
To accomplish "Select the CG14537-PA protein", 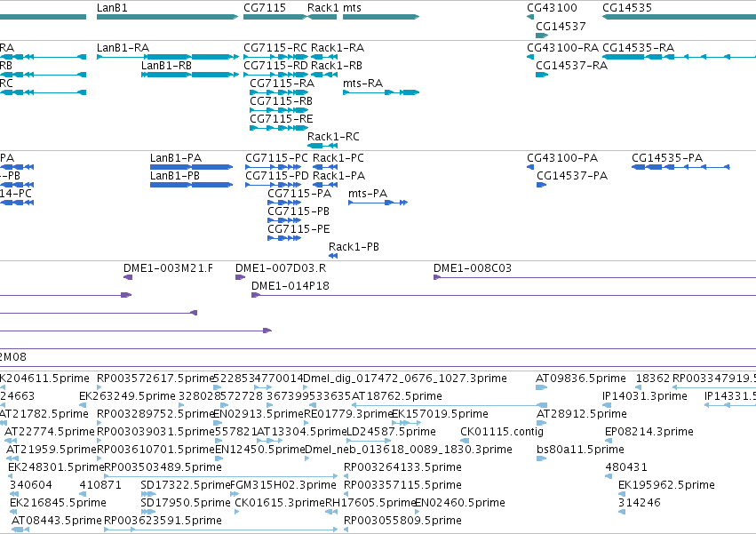I will coord(541,185).
